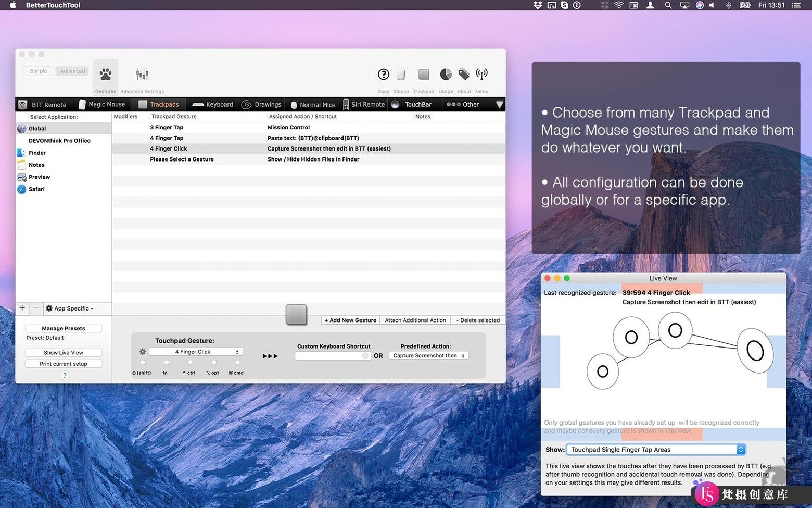
Task: Open Spotlight search in menu bar
Action: 668,5
